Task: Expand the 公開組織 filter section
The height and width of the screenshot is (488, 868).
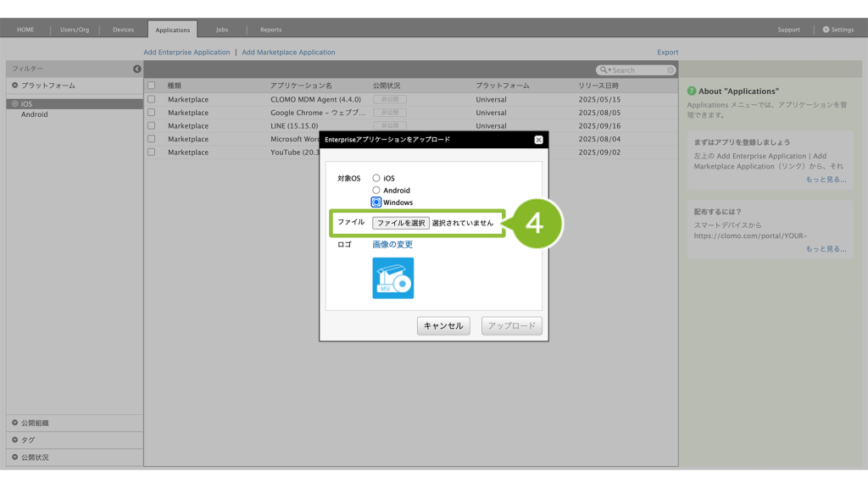Action: [15, 423]
